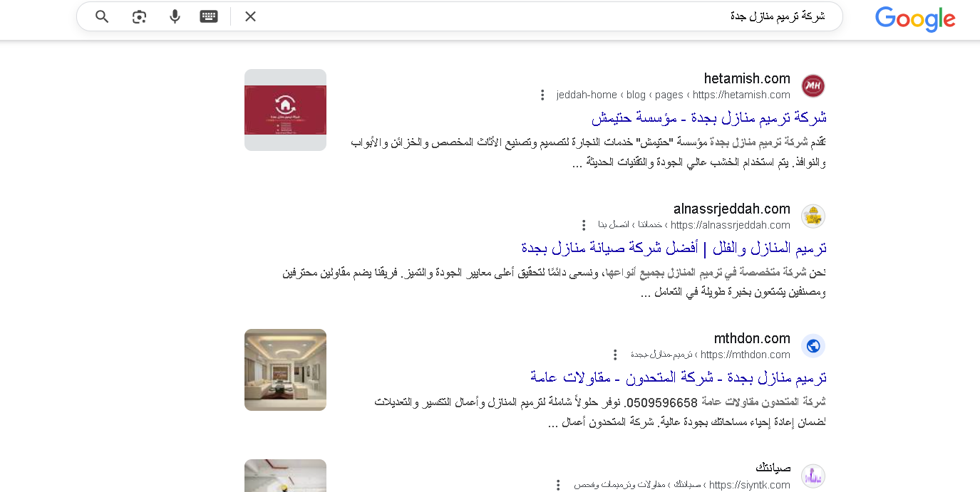Clear the search box with X
The width and height of the screenshot is (980, 492).
250,16
